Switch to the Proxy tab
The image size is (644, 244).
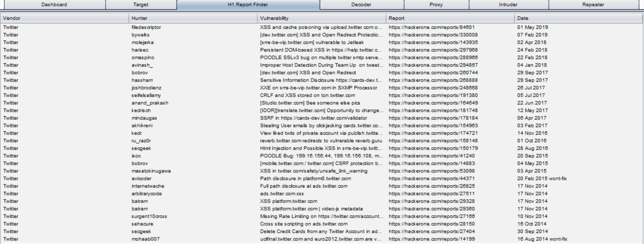coord(436,5)
